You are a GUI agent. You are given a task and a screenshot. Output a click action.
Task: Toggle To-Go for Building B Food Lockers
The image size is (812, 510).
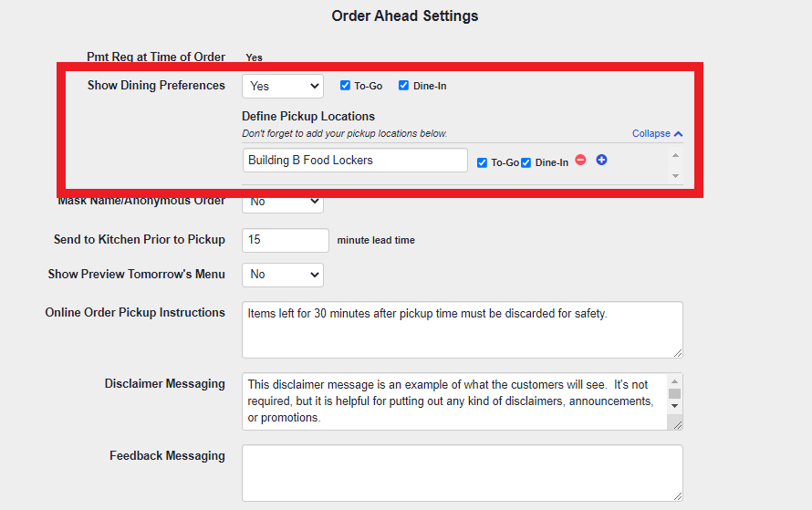(x=483, y=163)
